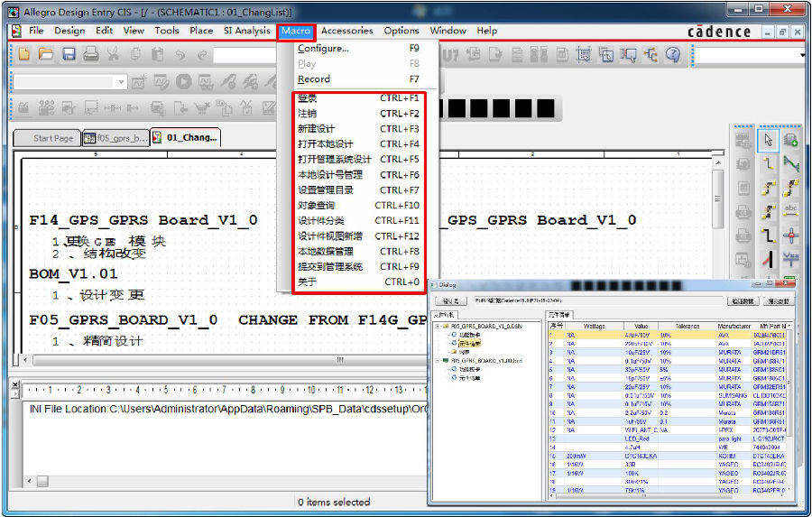The width and height of the screenshot is (812, 517).
Task: Select the thick Place Bus tool
Action: (768, 235)
